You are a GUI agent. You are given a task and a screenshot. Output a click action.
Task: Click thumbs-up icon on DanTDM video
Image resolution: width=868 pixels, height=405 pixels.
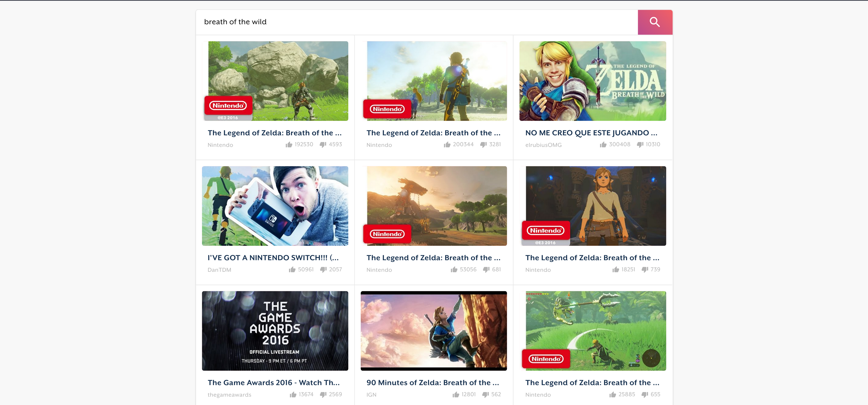pyautogui.click(x=292, y=269)
